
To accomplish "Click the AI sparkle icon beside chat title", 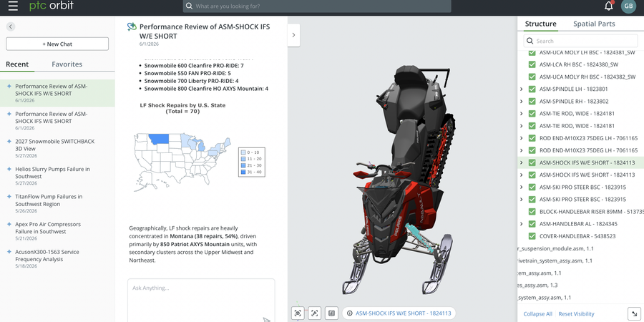I will coord(132,26).
